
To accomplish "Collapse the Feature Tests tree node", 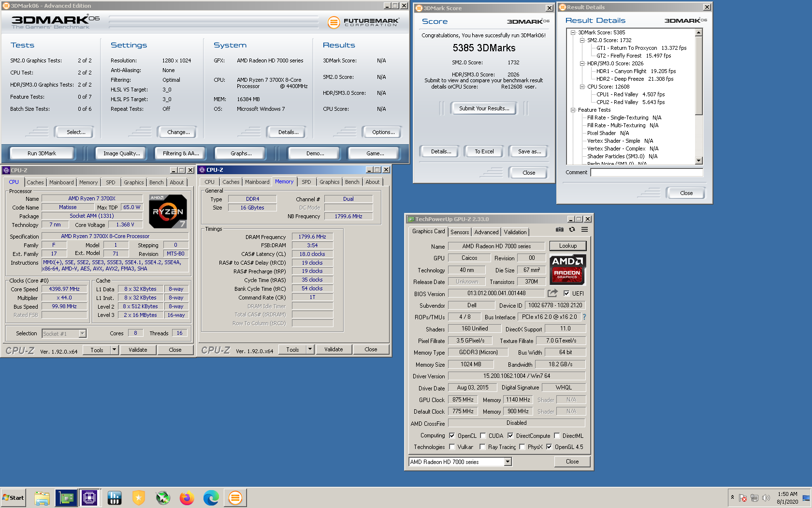I will [573, 110].
